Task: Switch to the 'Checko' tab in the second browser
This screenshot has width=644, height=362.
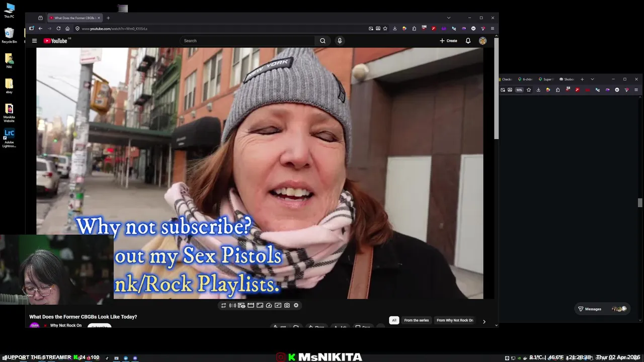Action: pyautogui.click(x=507, y=79)
